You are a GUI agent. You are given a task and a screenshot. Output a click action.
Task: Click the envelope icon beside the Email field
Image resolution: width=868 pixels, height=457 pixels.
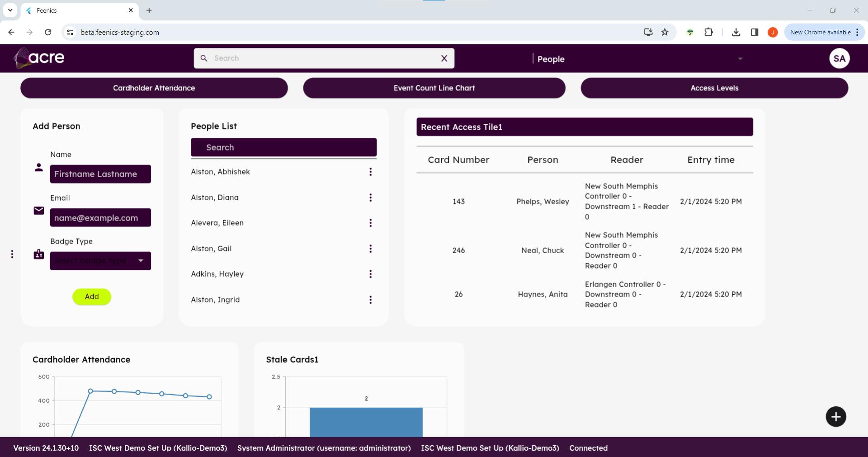(x=38, y=210)
